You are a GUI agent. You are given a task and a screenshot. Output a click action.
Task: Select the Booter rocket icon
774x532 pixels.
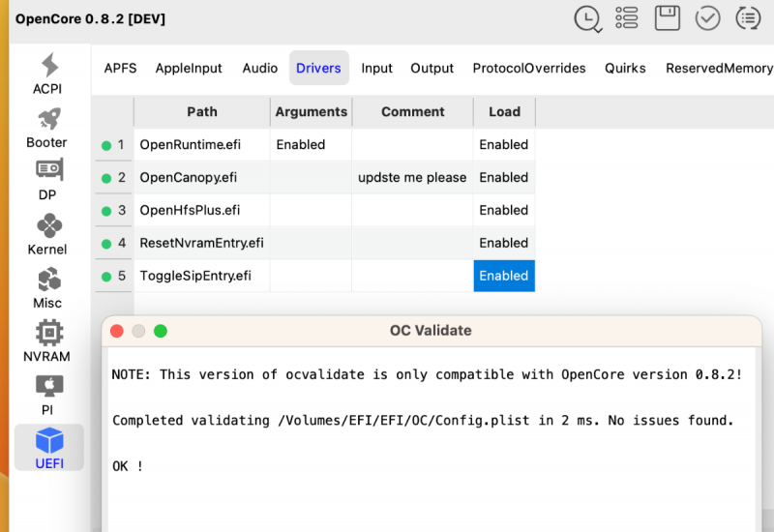pyautogui.click(x=47, y=128)
